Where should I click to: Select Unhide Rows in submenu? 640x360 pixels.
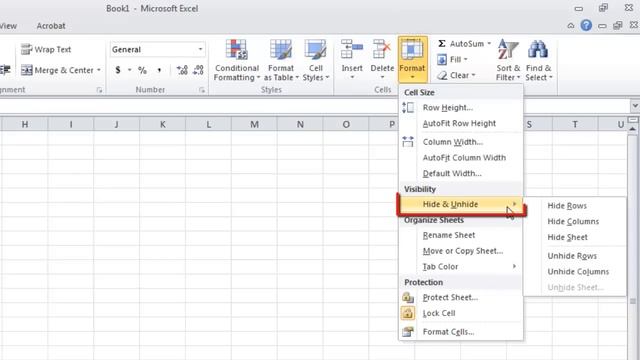coord(575,256)
